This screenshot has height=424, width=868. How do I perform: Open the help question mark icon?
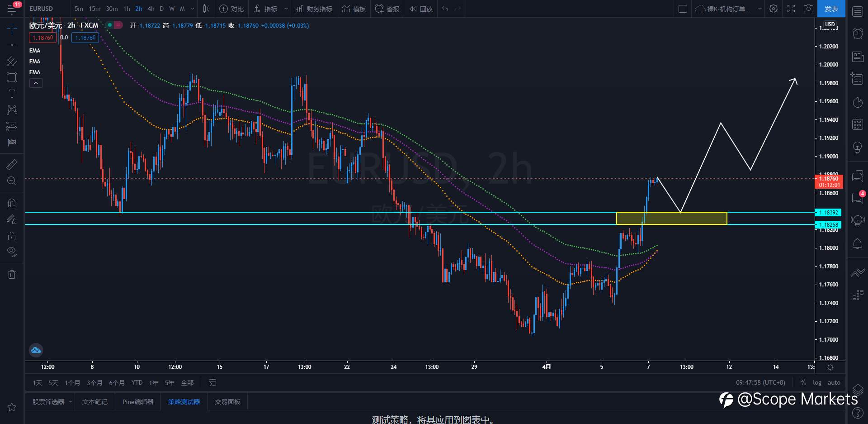coord(858,413)
